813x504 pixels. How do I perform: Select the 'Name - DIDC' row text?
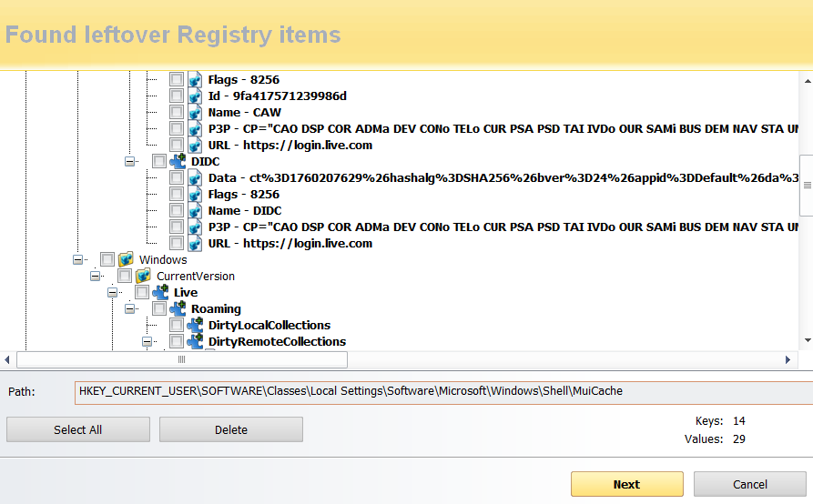point(245,211)
